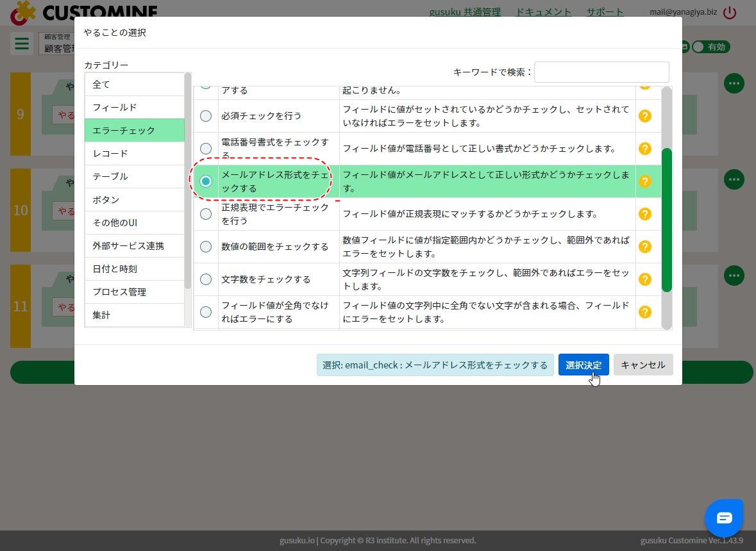Select 電話番号書式をチェックする radio button
756x551 pixels.
pos(206,149)
